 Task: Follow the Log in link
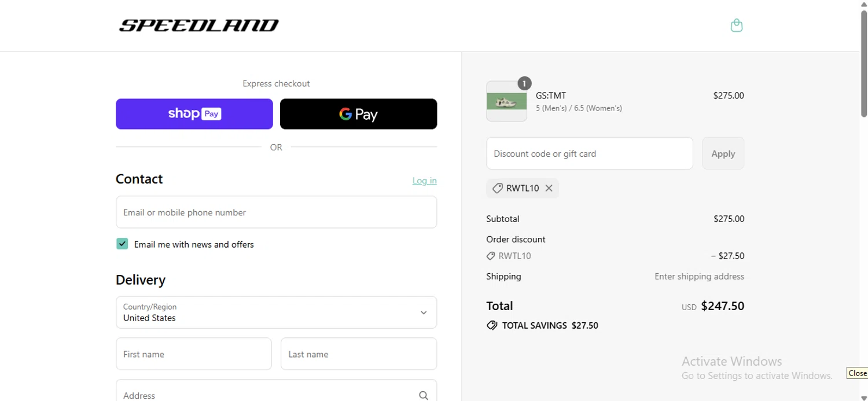tap(424, 181)
